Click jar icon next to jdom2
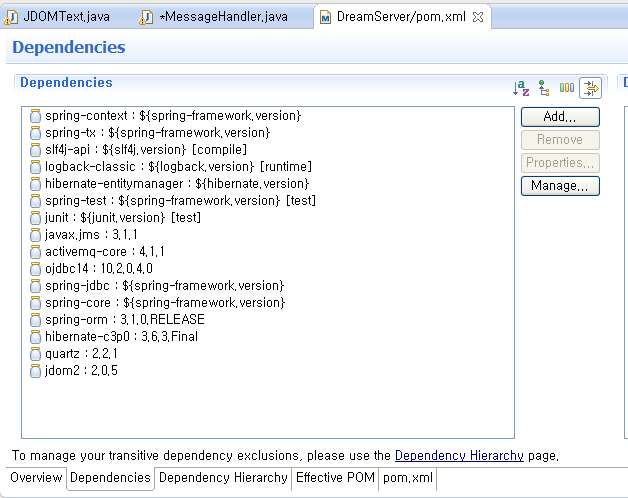The image size is (628, 498). [36, 371]
